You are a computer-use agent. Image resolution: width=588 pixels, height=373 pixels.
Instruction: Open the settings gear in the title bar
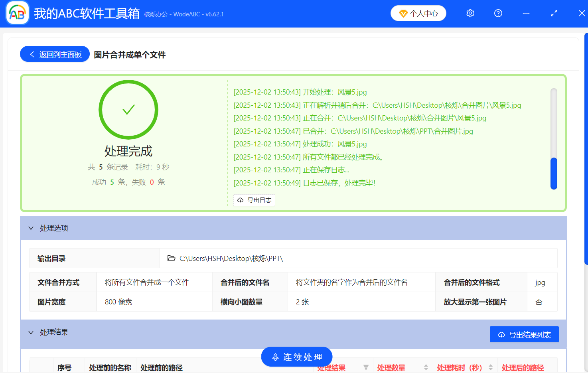point(470,13)
